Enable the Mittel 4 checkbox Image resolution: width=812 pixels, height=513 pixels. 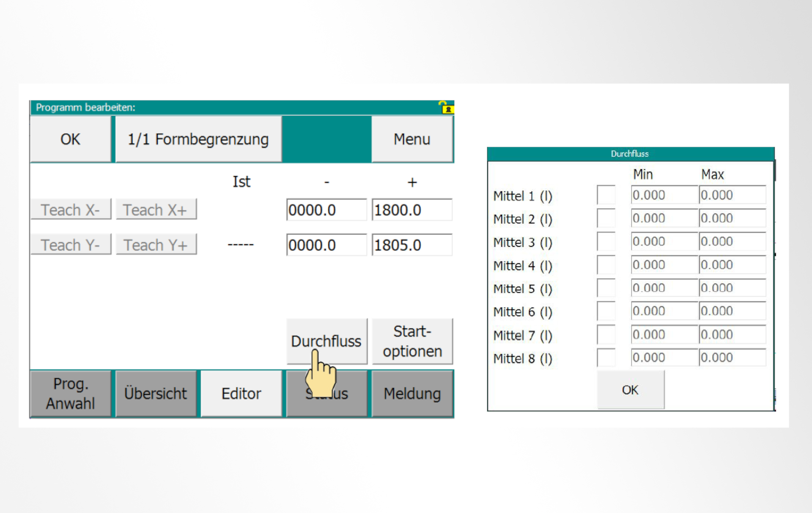[606, 265]
